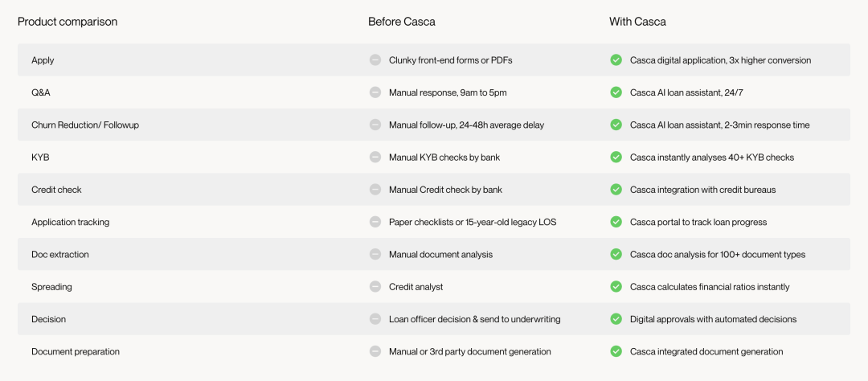
Task: Click the green check beside Digital approvals
Action: [x=616, y=319]
